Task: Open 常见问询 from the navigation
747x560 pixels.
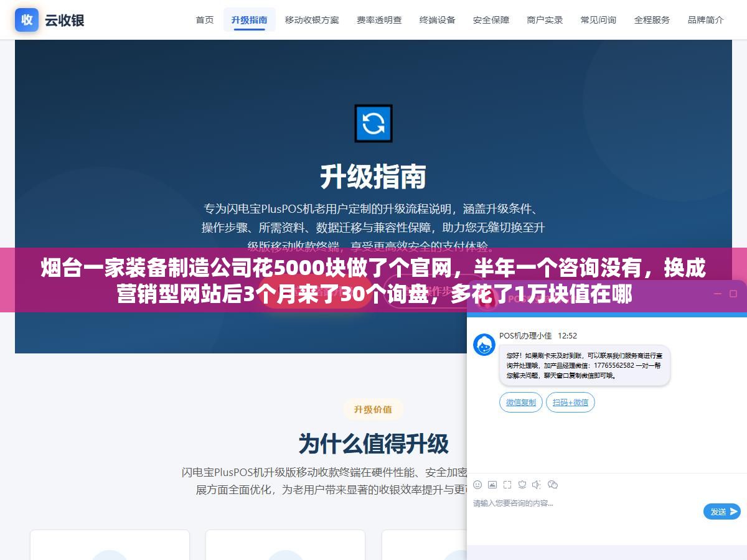Action: click(598, 20)
